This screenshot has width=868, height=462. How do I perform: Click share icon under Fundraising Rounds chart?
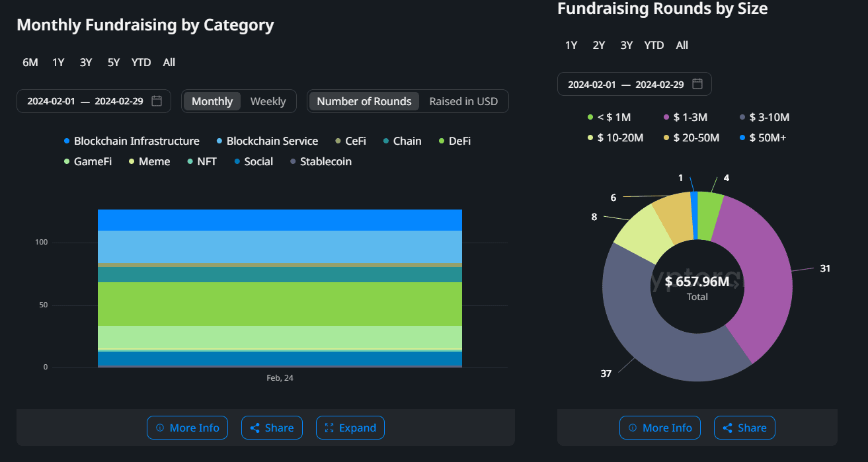coord(727,428)
